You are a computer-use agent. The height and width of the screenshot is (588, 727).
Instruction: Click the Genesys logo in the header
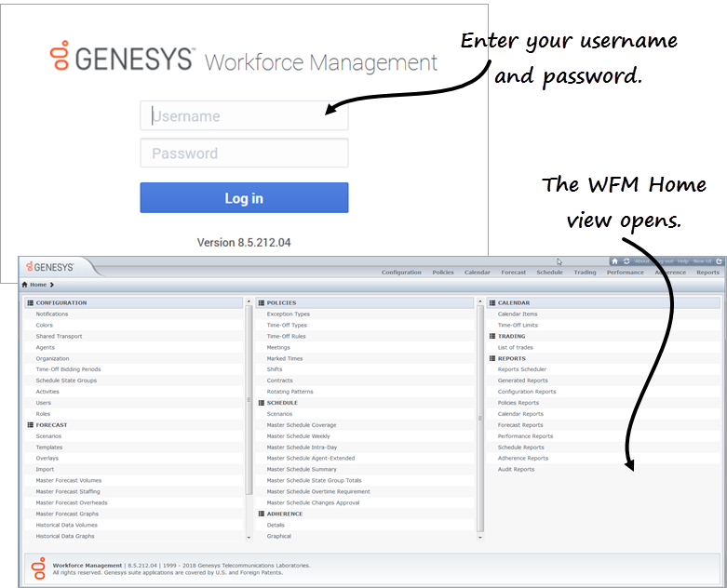pos(49,267)
